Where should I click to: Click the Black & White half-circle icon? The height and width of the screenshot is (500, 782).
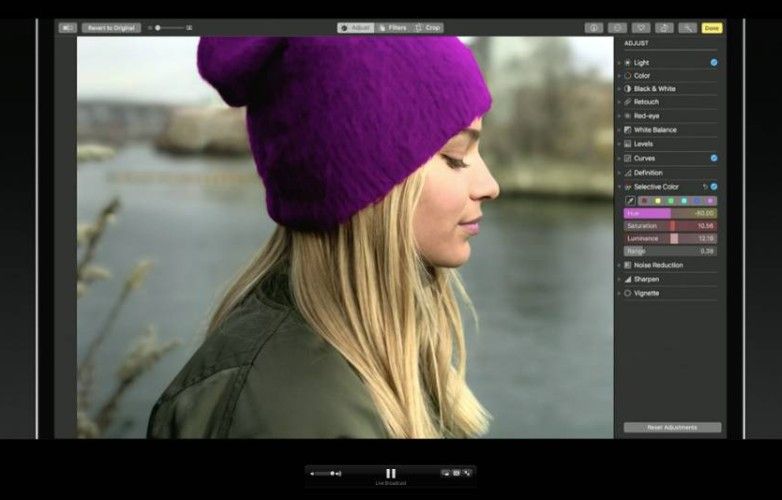pyautogui.click(x=627, y=89)
